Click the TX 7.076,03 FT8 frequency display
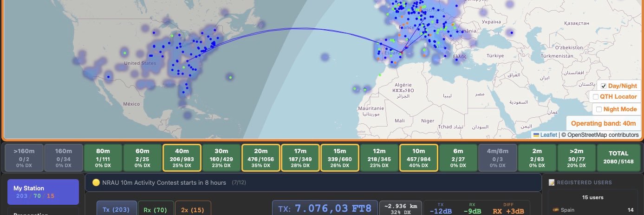 pyautogui.click(x=325, y=208)
